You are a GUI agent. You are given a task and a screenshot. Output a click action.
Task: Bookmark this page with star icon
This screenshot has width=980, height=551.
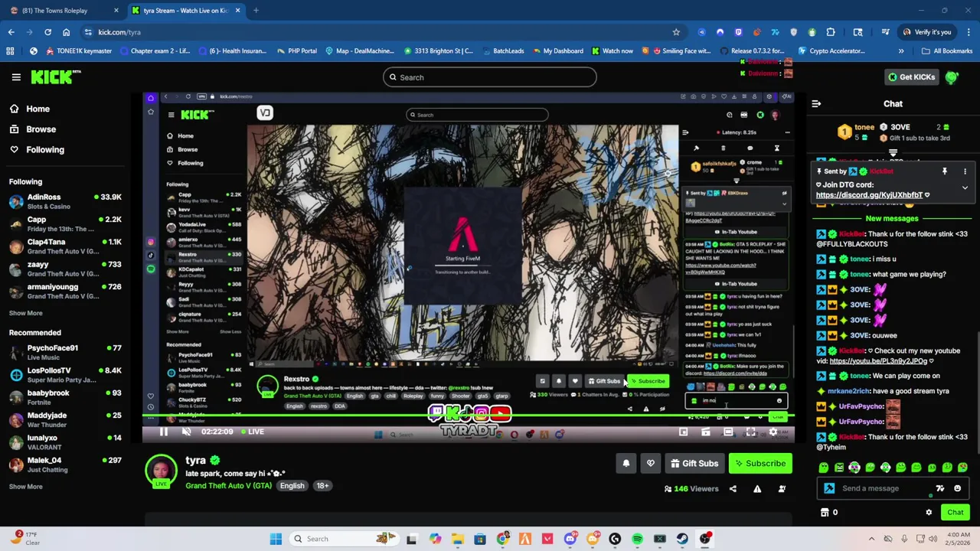[676, 32]
